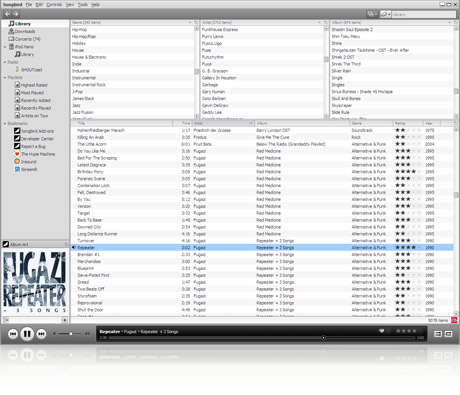
Task: Click the red status icon at bottom right
Action: coord(454,320)
